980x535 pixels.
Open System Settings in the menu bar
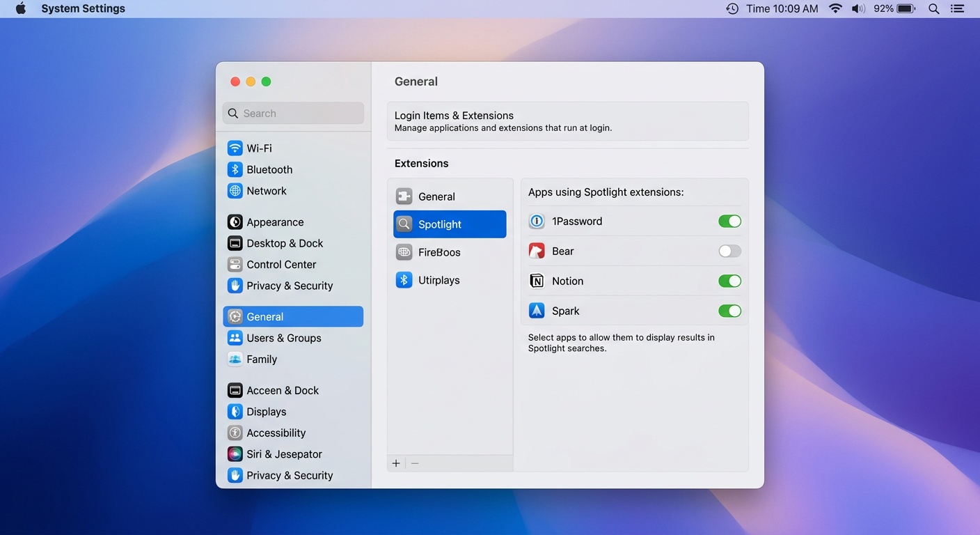tap(83, 8)
